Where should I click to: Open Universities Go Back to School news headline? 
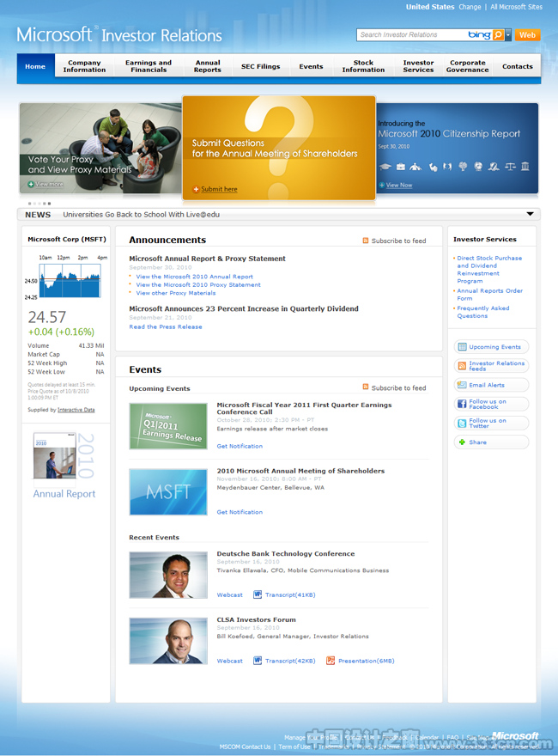tap(141, 215)
